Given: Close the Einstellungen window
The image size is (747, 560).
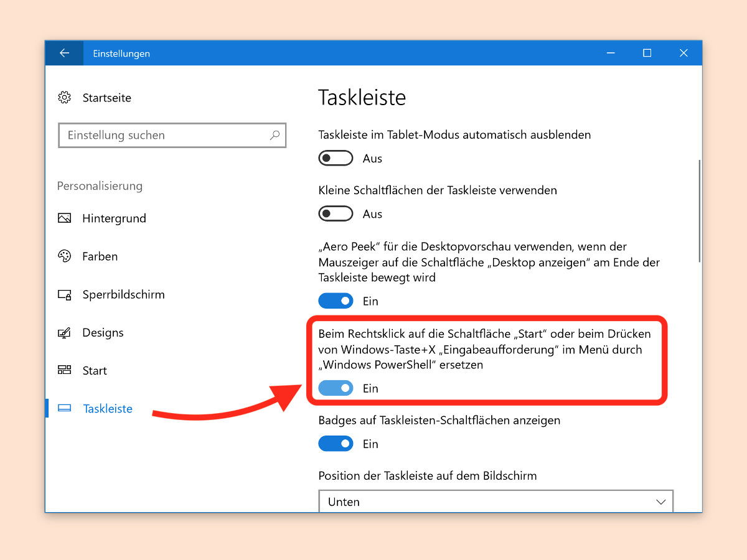Looking at the screenshot, I should pyautogui.click(x=684, y=54).
